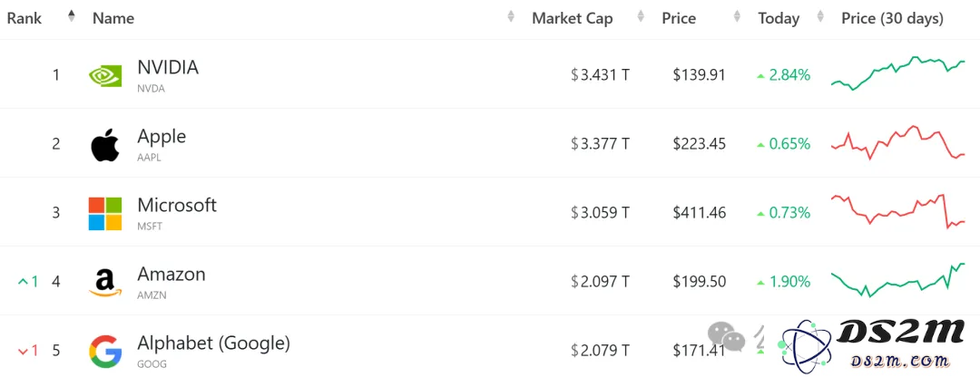Screen dimensions: 980x377
Task: Open the Alphabet (Google) name link
Action: tap(214, 343)
